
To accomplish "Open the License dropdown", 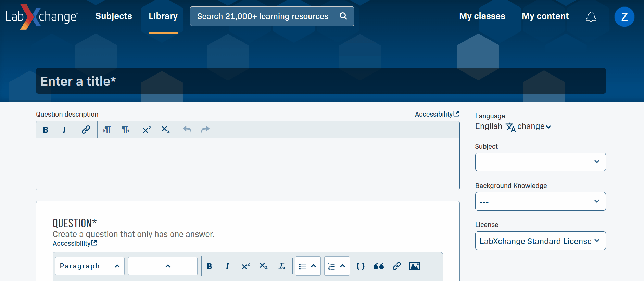I will pyautogui.click(x=540, y=241).
